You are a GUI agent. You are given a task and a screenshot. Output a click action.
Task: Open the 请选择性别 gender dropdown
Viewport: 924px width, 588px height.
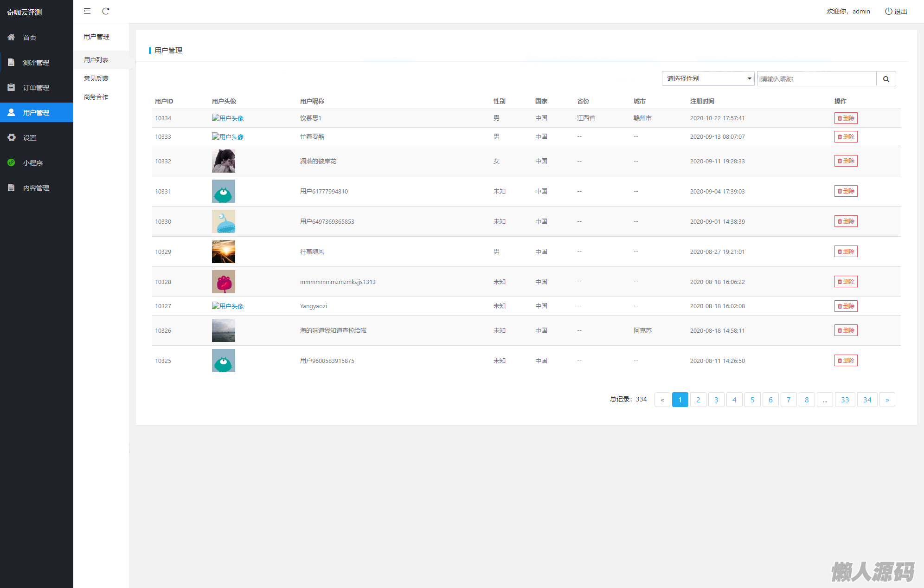708,78
